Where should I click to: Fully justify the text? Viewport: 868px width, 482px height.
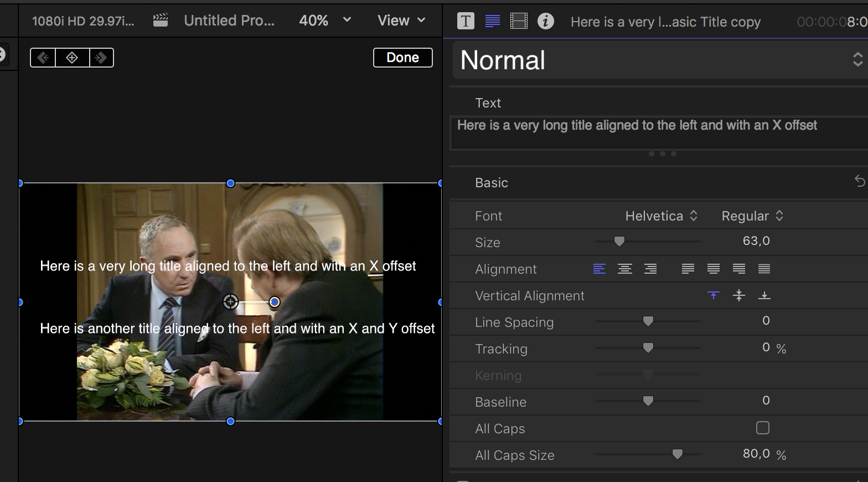tap(764, 269)
